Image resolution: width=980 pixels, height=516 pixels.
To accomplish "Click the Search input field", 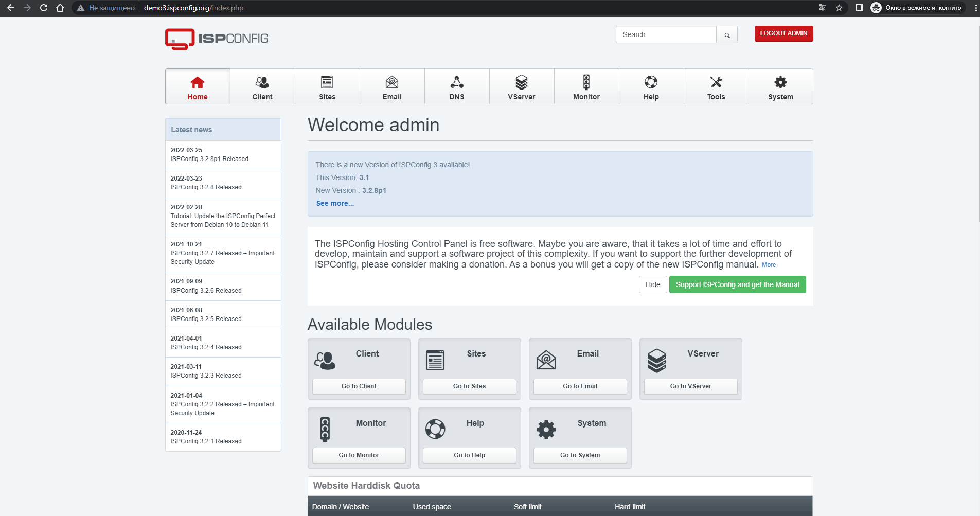I will pos(666,34).
